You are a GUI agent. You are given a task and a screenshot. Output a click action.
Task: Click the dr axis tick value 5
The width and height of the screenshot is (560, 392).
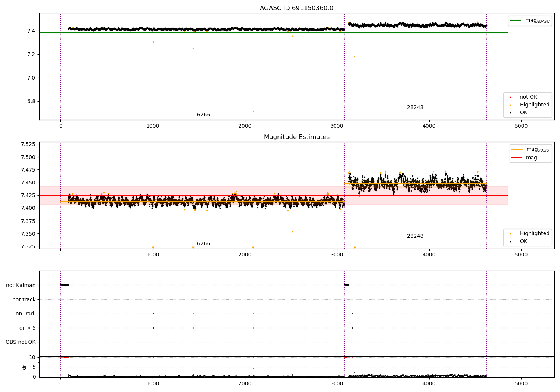click(x=34, y=367)
